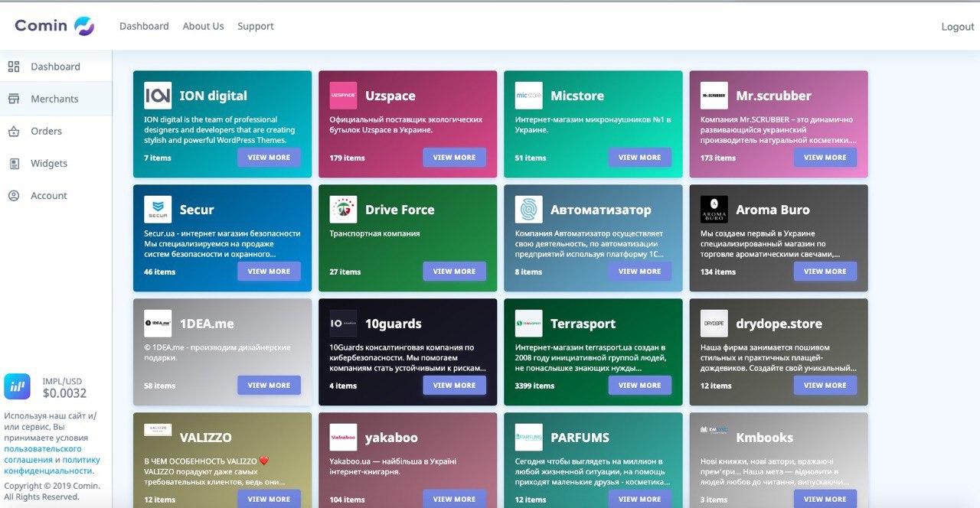Click the 1DEA.me merchant logo
Viewport: 980px width, 508px height.
click(158, 324)
